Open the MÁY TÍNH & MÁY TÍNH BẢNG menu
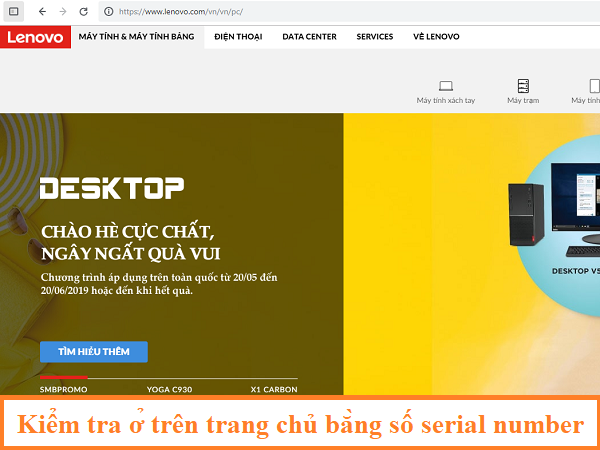 pyautogui.click(x=137, y=37)
